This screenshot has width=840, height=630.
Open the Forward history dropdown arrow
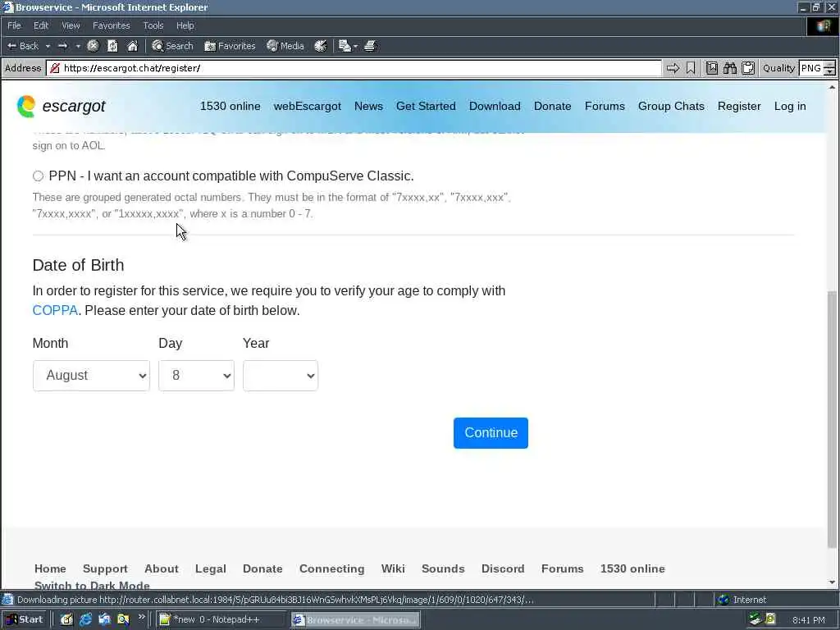click(x=78, y=46)
